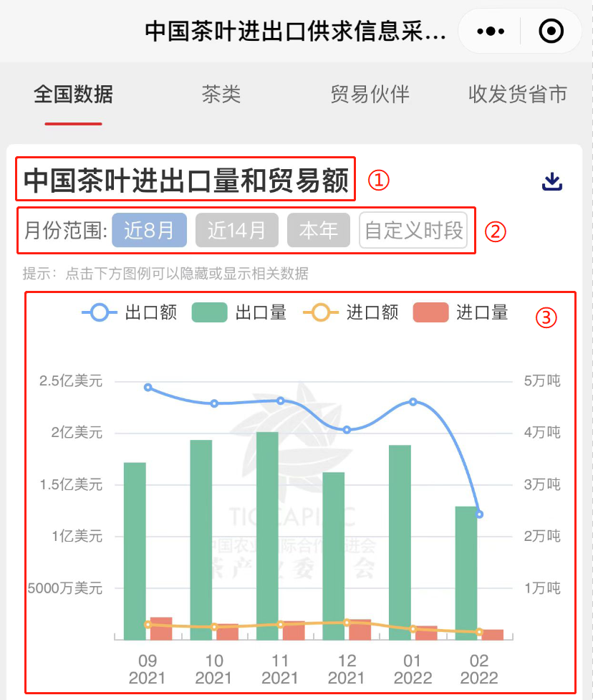Viewport: 593px width, 700px height.
Task: Go to the 收发货省市 tab
Action: 517,95
